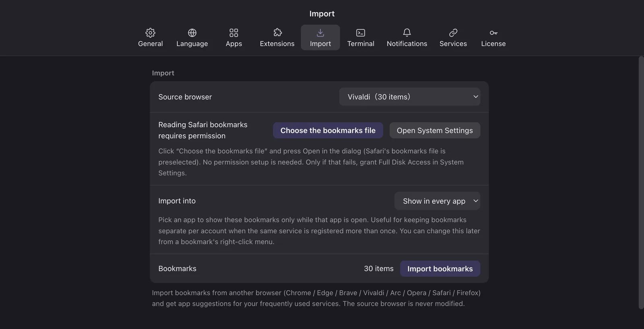Viewport: 644px width, 329px height.
Task: Open the Notifications bell icon
Action: 407,33
